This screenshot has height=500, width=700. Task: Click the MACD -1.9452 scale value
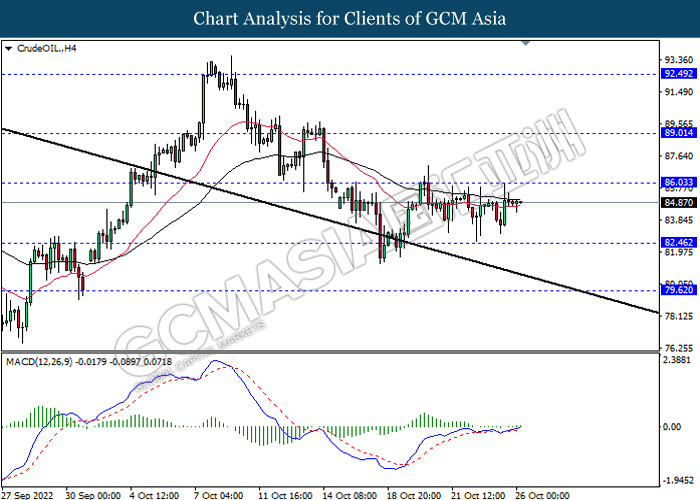pos(678,481)
